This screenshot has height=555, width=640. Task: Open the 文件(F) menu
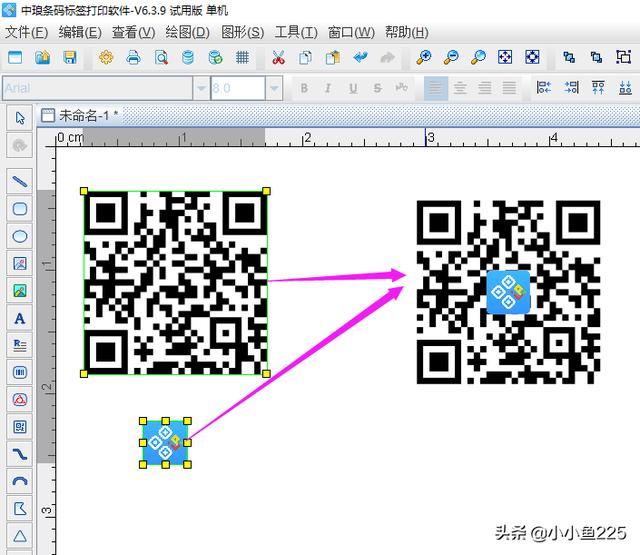click(27, 32)
